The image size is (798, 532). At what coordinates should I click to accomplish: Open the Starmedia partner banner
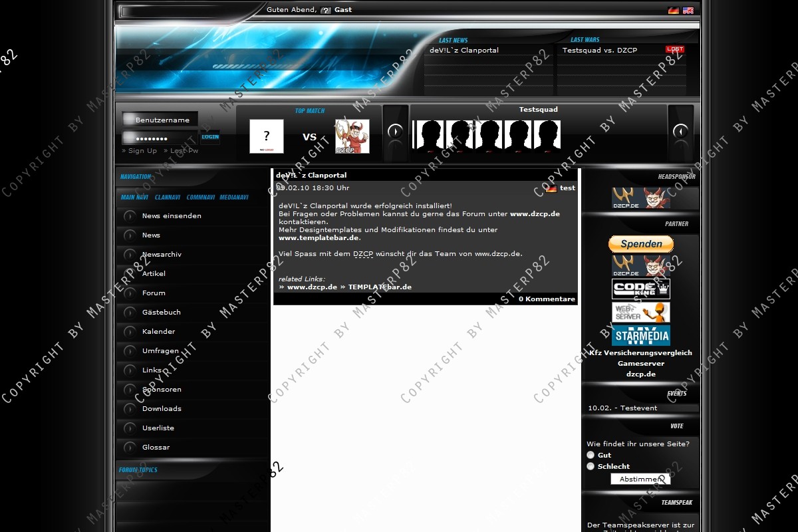(x=640, y=335)
